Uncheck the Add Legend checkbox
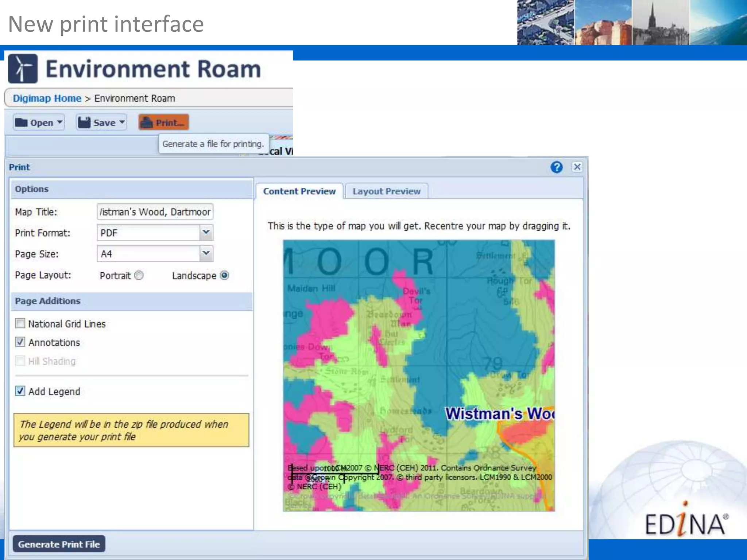The width and height of the screenshot is (747, 560). [x=20, y=391]
